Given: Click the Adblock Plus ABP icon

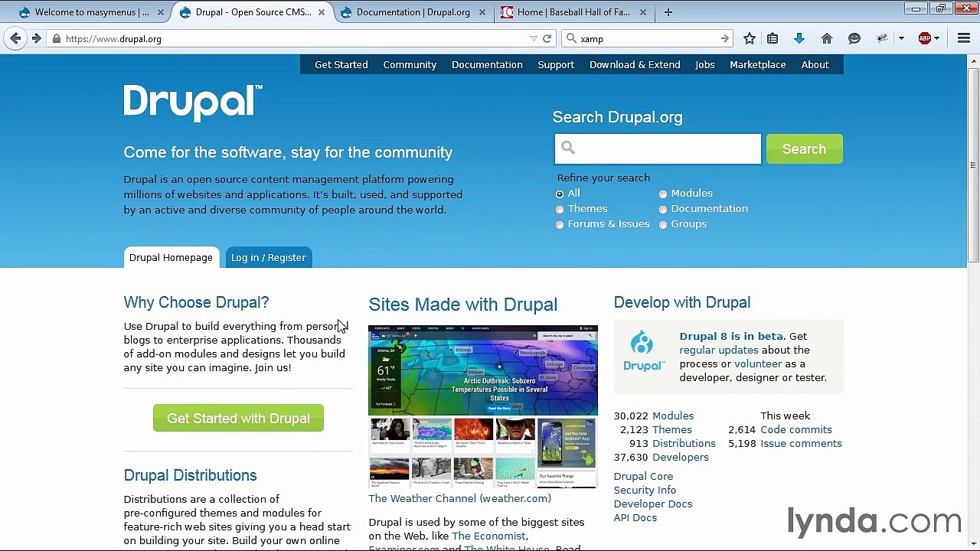Looking at the screenshot, I should 925,38.
